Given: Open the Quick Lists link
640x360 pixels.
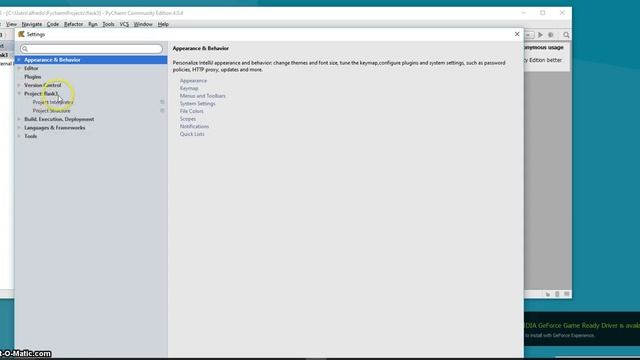Looking at the screenshot, I should click(192, 134).
